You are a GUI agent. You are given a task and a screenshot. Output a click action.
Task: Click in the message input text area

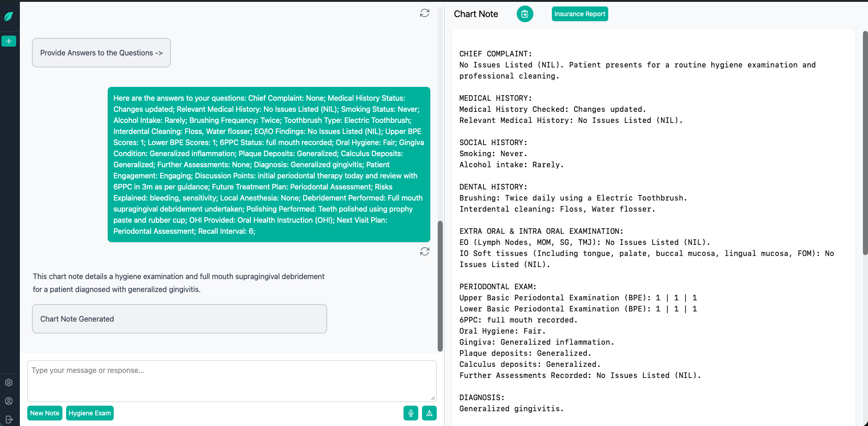coord(232,381)
